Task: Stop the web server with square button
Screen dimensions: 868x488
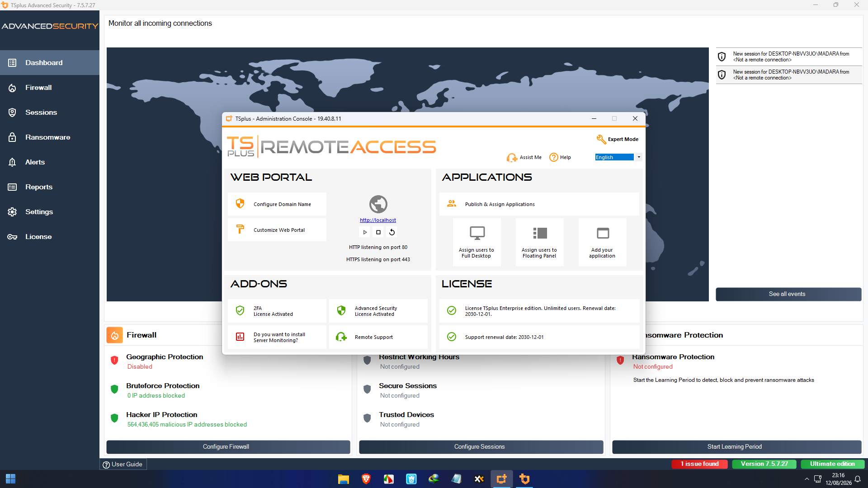Action: pyautogui.click(x=378, y=232)
